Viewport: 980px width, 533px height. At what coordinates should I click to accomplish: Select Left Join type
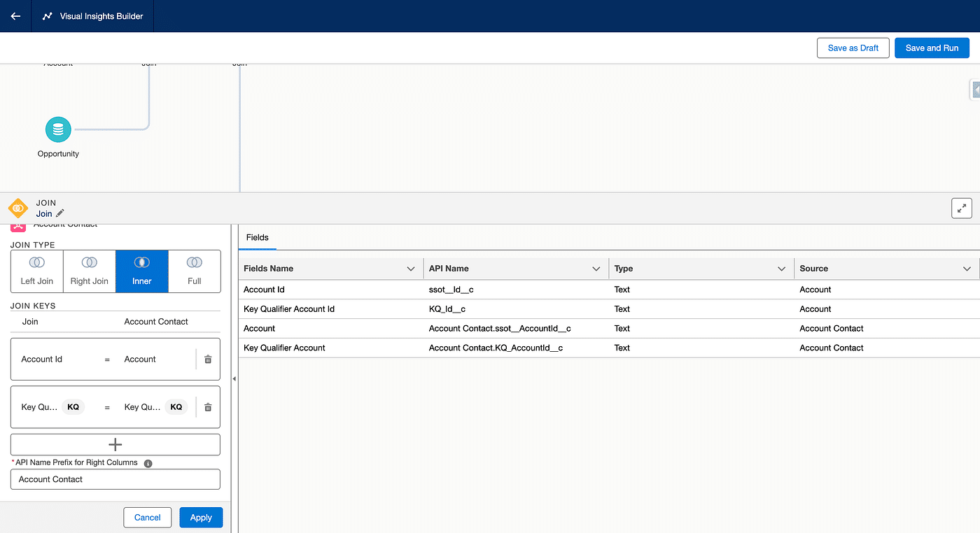(x=37, y=271)
